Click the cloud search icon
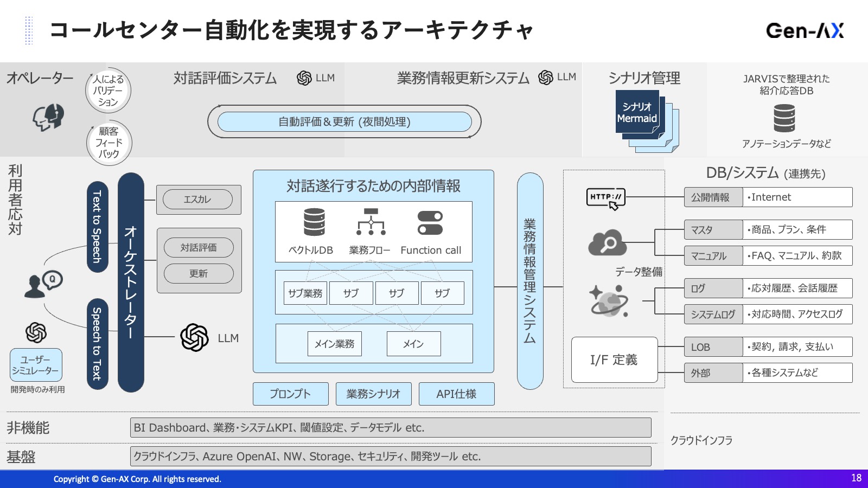This screenshot has width=868, height=488. coord(607,243)
